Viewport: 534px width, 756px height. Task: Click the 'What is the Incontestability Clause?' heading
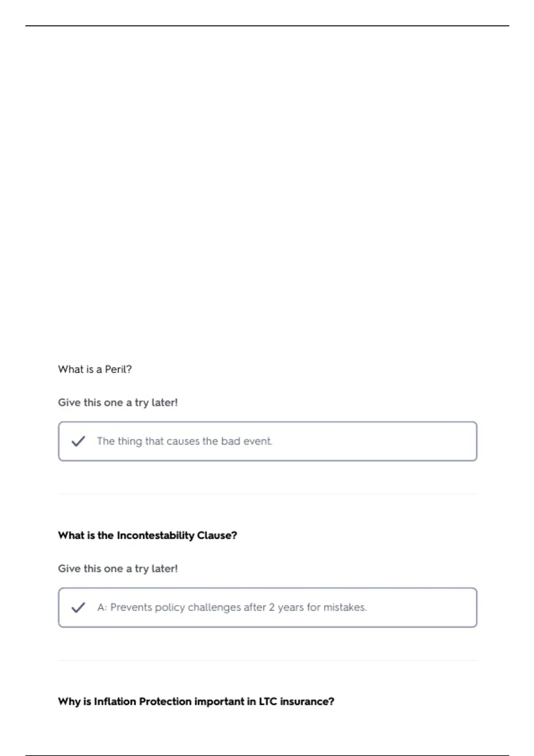tap(147, 535)
